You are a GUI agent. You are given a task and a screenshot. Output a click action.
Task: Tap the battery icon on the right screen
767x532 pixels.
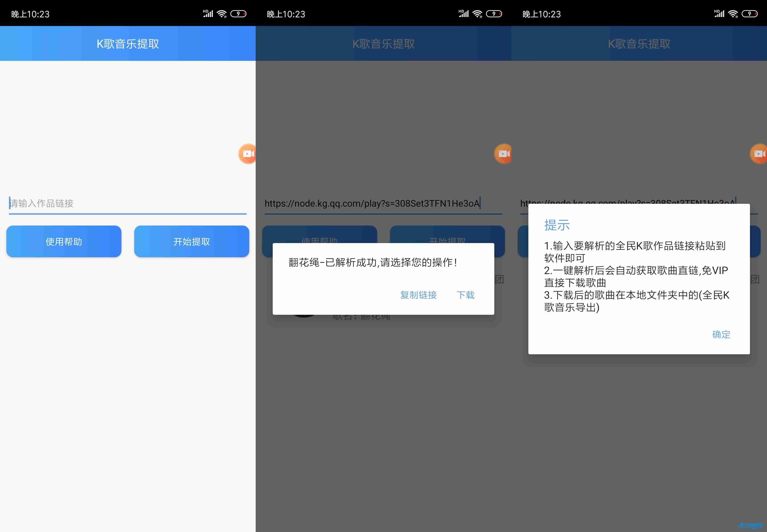pos(750,14)
